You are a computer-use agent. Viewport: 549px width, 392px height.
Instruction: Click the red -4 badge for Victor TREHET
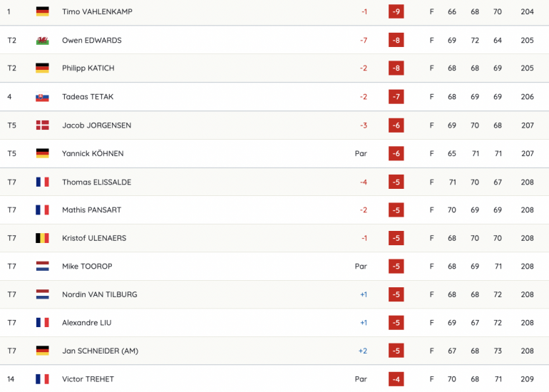click(x=396, y=379)
